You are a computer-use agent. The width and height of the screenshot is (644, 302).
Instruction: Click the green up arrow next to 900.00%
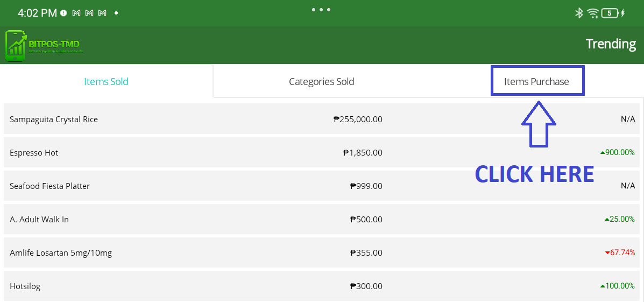point(603,153)
